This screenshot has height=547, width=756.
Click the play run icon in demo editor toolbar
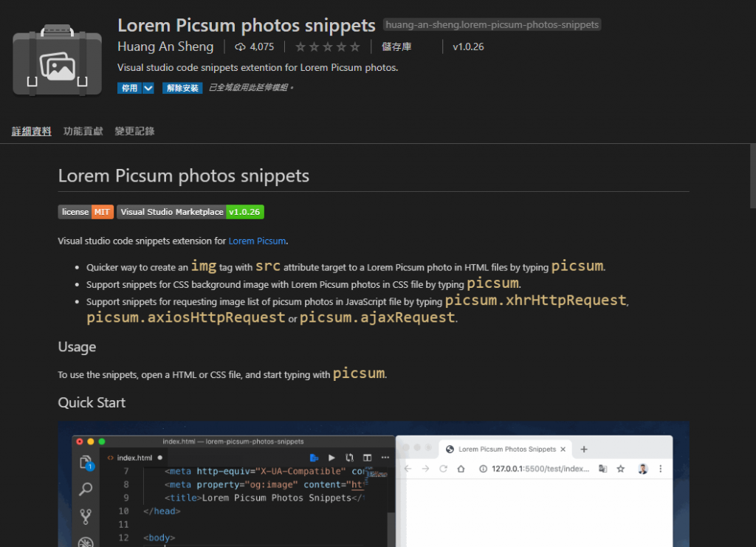(x=331, y=458)
